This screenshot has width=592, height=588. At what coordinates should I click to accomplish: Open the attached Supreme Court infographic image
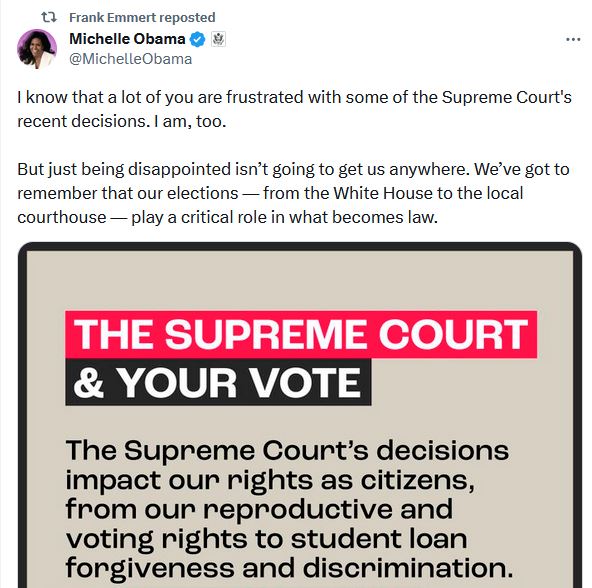[x=300, y=415]
